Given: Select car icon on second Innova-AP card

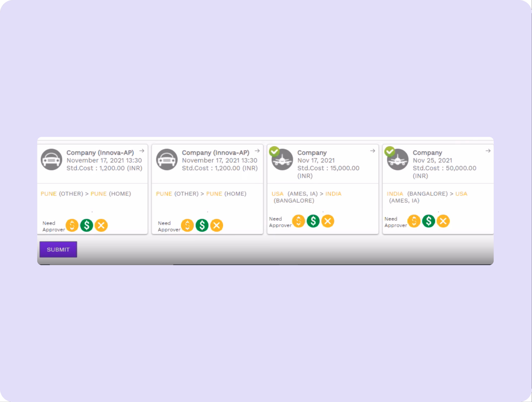Looking at the screenshot, I should click(x=167, y=160).
